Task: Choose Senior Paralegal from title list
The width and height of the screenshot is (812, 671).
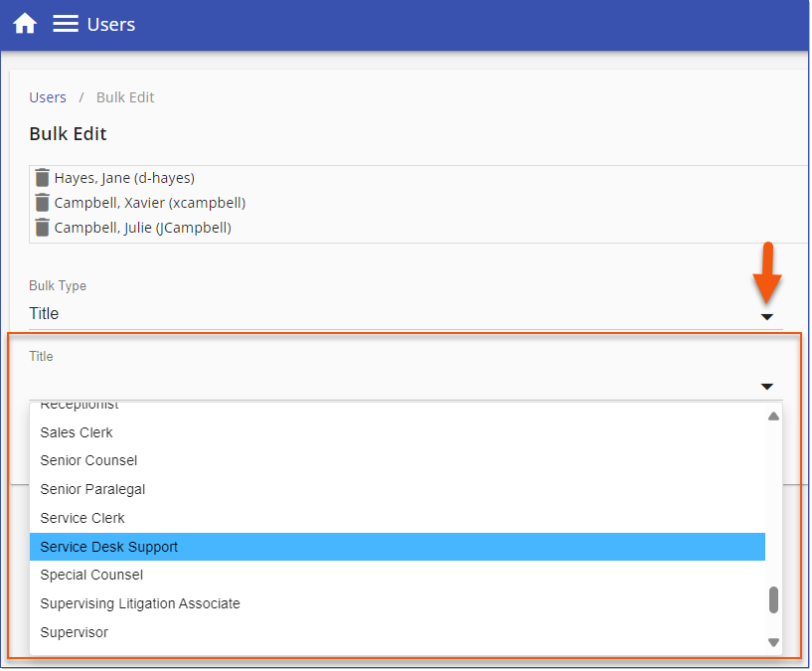Action: (398, 490)
